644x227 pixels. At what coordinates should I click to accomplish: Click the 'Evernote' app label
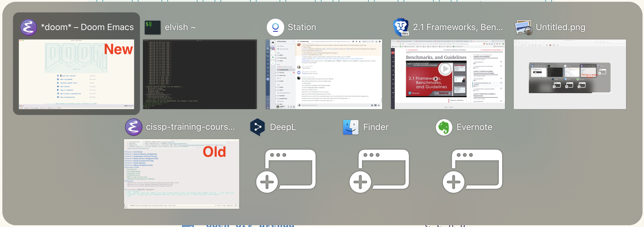(475, 127)
